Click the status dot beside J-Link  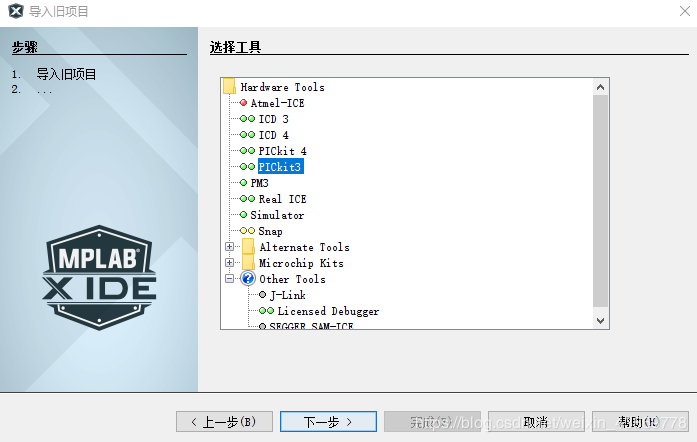point(262,295)
